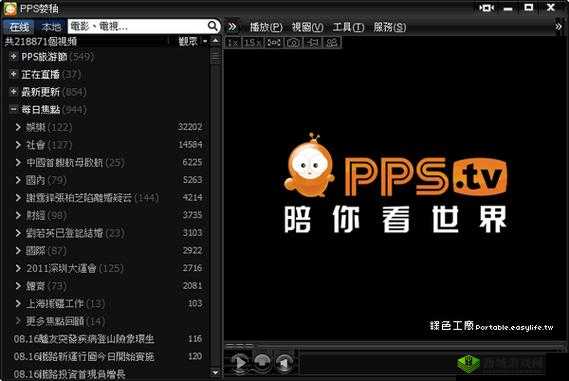Screen dimensions: 569x381
Task: Maximize the PPS window
Action: [x=529, y=7]
